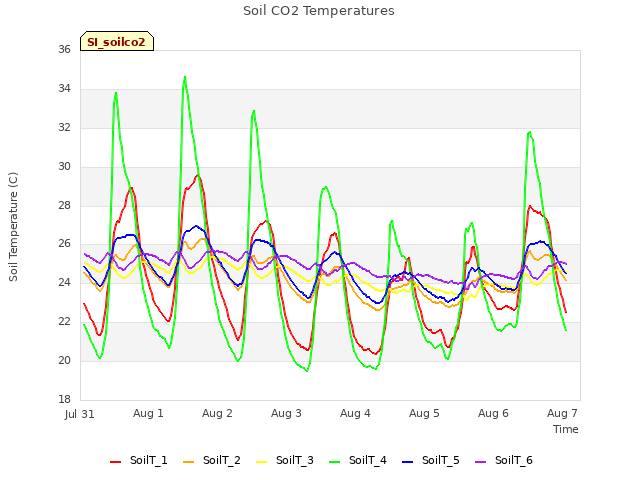The height and width of the screenshot is (480, 640).
Task: Click the red SoilT_1 peak on Aug 6
Action: tap(530, 206)
